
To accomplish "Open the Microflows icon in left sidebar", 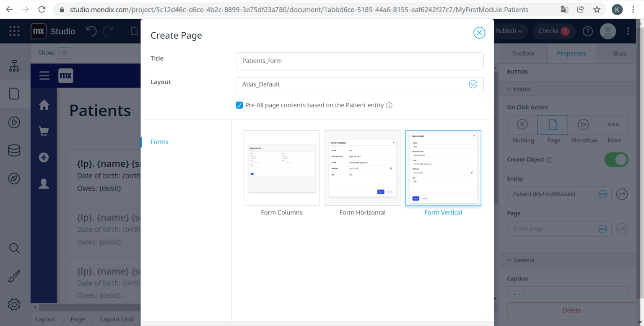I will (x=14, y=122).
